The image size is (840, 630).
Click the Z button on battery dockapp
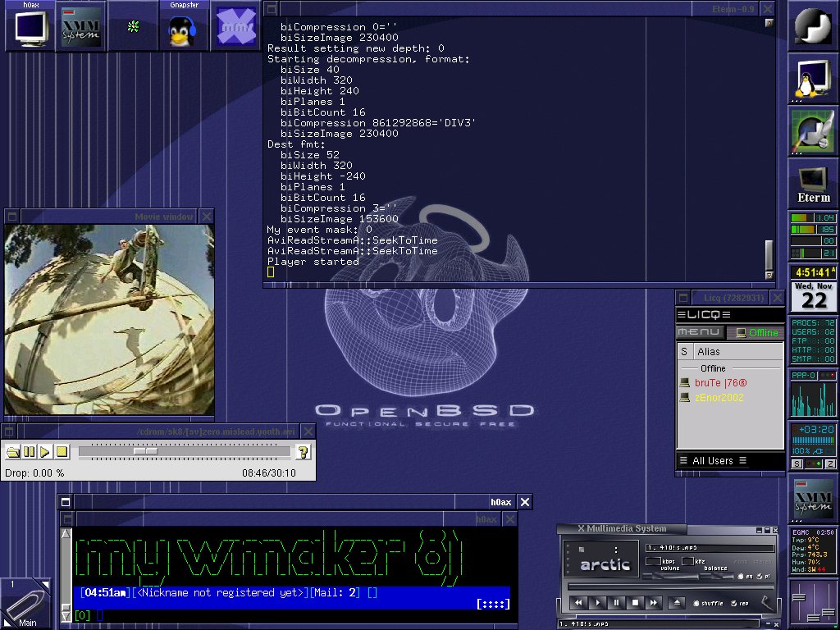coord(830,464)
